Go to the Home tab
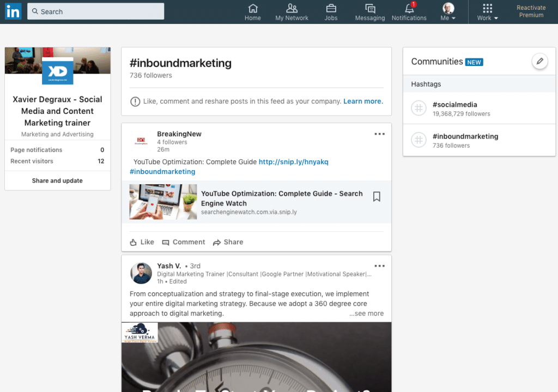Image resolution: width=558 pixels, height=392 pixels. 253,12
